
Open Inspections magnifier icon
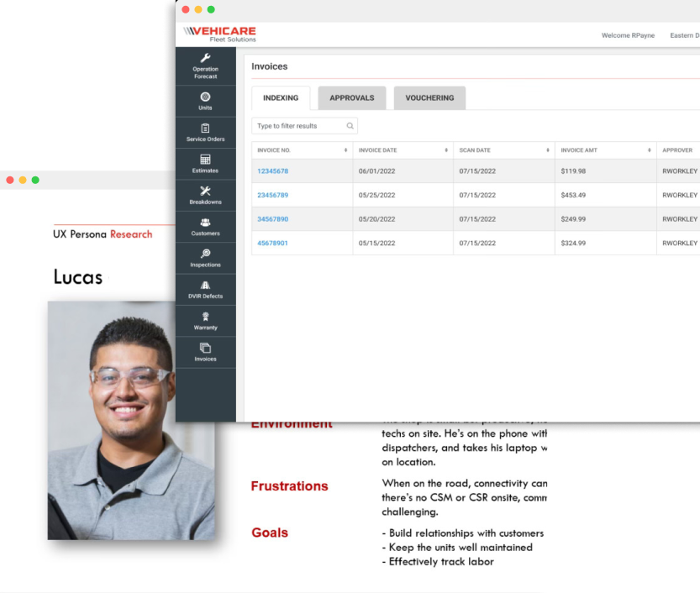[x=205, y=254]
